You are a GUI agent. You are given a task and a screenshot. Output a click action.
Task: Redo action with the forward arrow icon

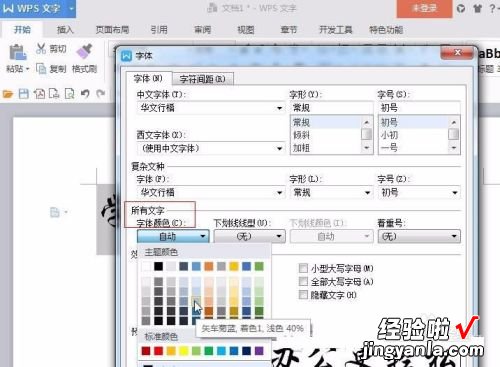[101, 94]
